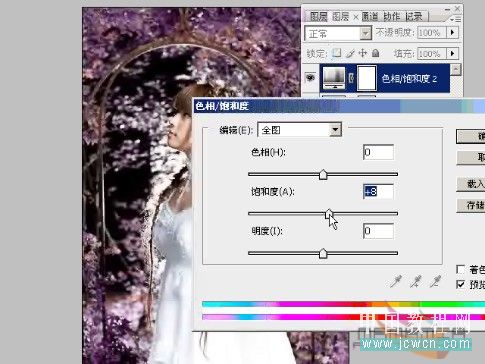Click the layers list scroll-up arrow
Viewport: 485px width, 364px height.
click(x=455, y=70)
